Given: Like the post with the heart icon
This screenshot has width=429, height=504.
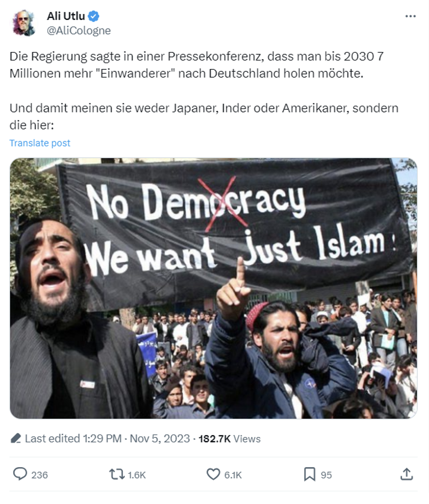Looking at the screenshot, I should pos(213,475).
